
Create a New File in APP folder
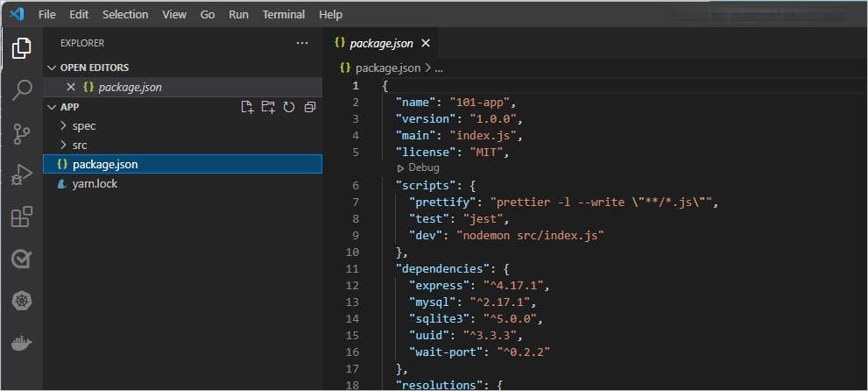point(248,107)
